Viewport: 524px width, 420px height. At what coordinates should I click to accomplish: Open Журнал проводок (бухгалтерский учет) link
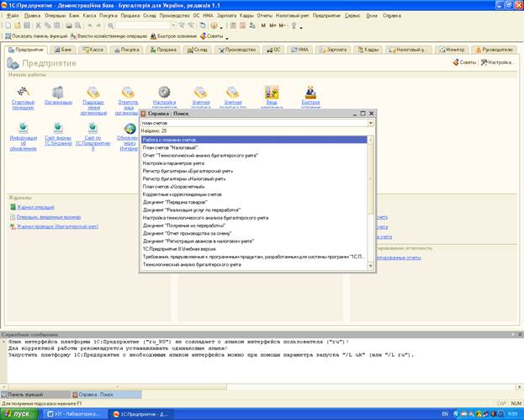57,226
